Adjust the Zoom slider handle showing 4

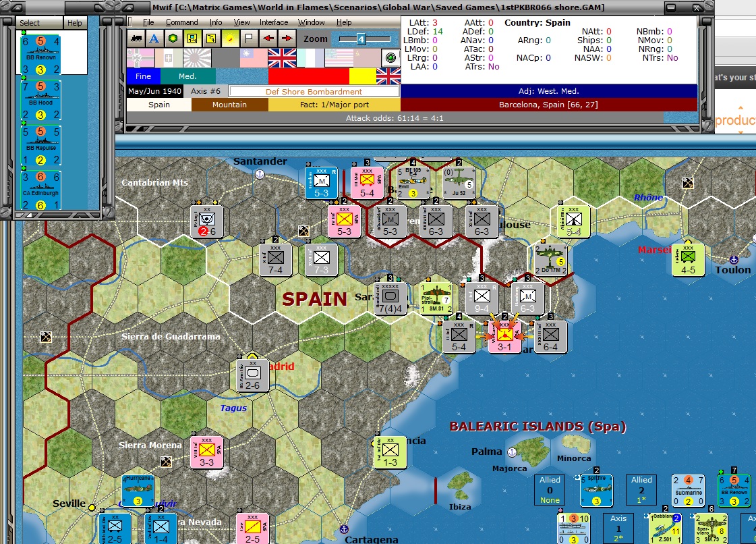tap(361, 39)
